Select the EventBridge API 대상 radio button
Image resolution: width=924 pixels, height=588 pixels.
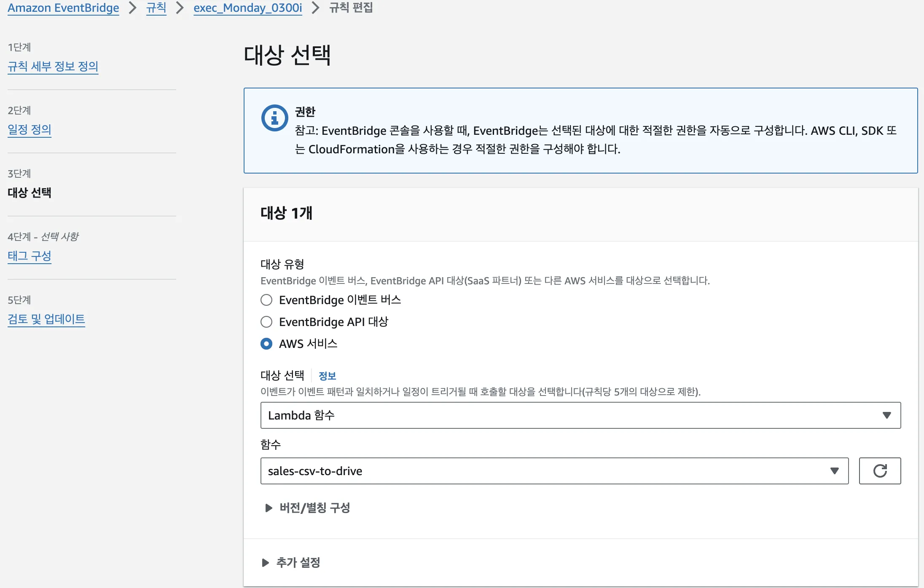[x=266, y=322]
